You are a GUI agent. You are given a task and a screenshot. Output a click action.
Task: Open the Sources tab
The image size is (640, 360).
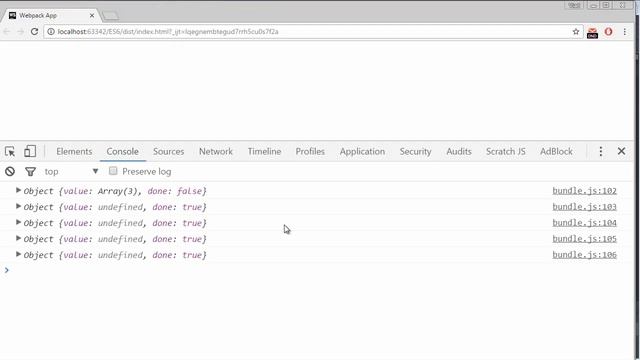click(169, 151)
